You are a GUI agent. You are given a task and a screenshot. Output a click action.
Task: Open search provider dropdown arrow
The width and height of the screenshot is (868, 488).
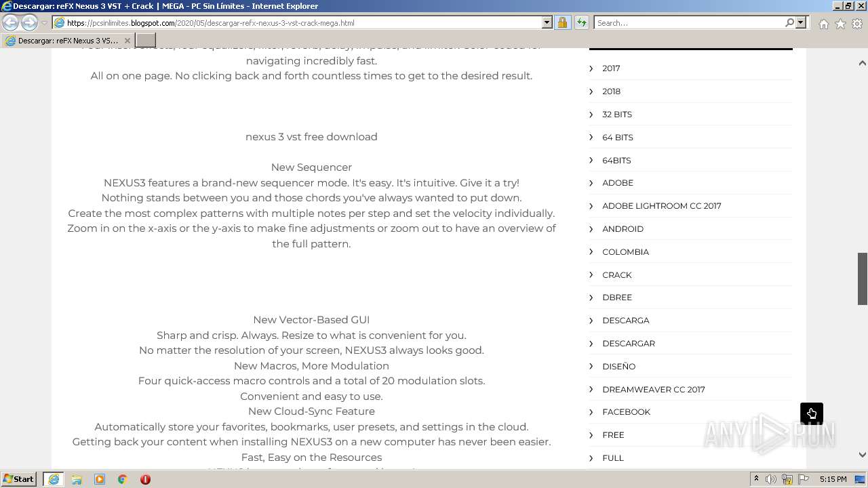[801, 22]
